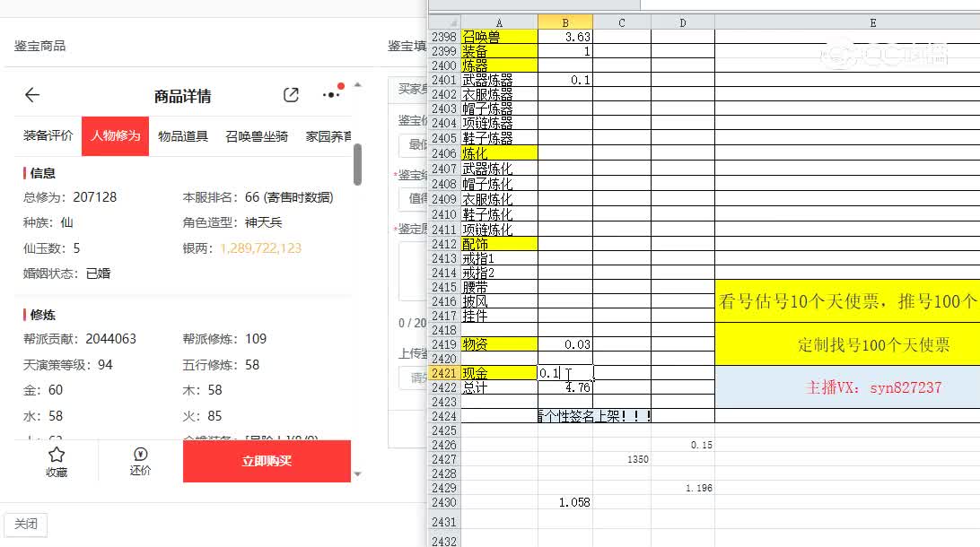Image resolution: width=980 pixels, height=547 pixels.
Task: Click the back arrow on 商品详情 page
Action: coord(32,95)
